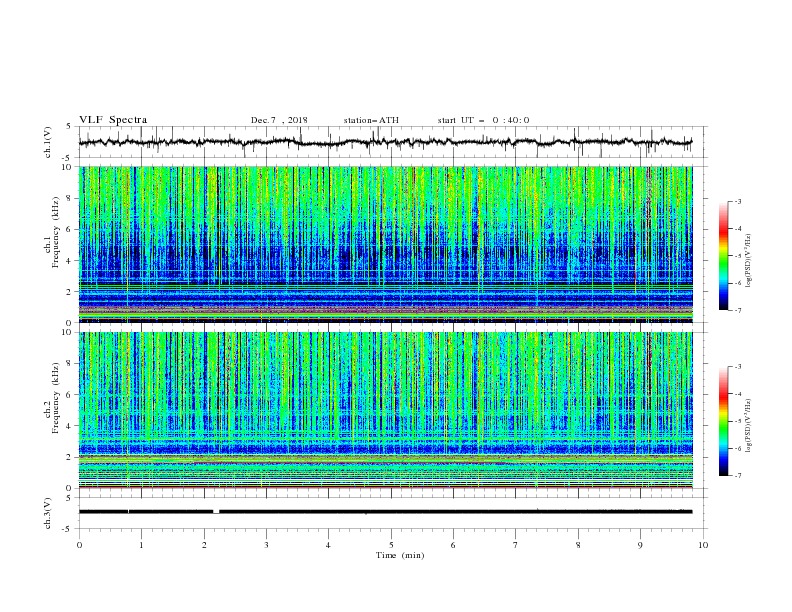Click the "-7" label on ch.1 colorbar
The height and width of the screenshot is (612, 792).
[738, 310]
